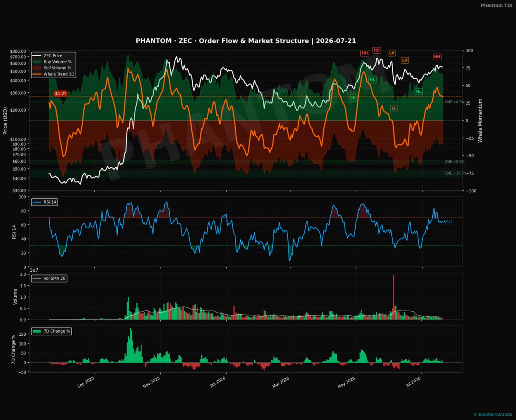Click the tallest red volume spike bar
This screenshot has width=516, height=420.
[393, 297]
